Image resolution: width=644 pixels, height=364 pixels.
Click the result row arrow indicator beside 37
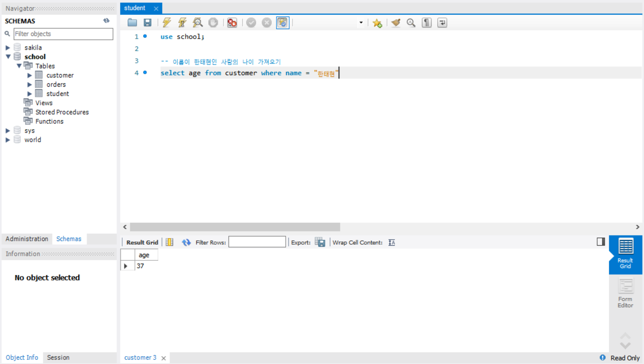[x=126, y=266]
